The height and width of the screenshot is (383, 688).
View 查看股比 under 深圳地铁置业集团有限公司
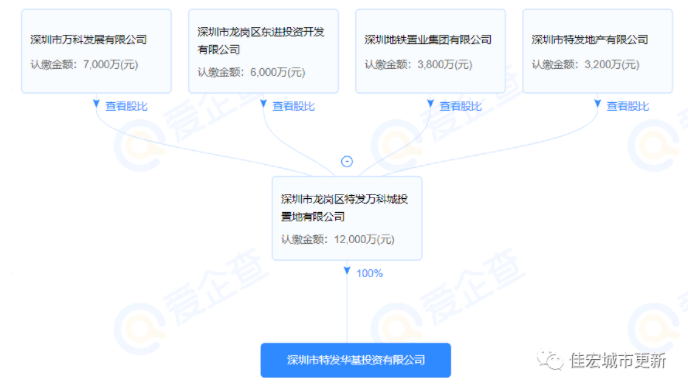[x=461, y=106]
